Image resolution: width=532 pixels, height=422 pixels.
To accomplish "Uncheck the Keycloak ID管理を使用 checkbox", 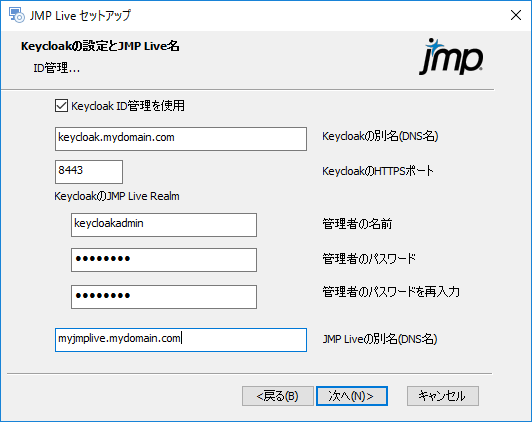I will click(x=61, y=106).
